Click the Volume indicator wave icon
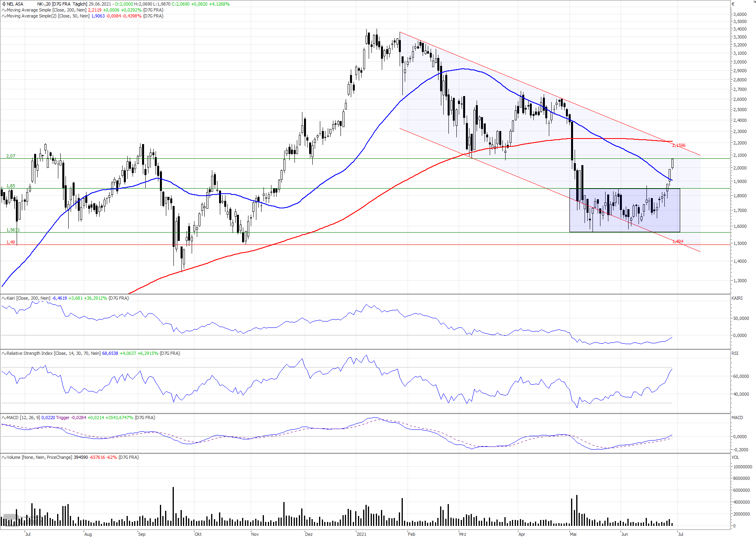Viewport: 756px width, 537px height. tap(4, 457)
